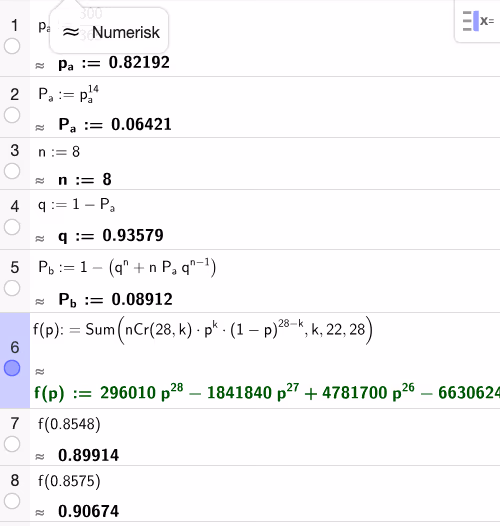
Task: Toggle visibility circle for row 4
Action: coord(12,227)
